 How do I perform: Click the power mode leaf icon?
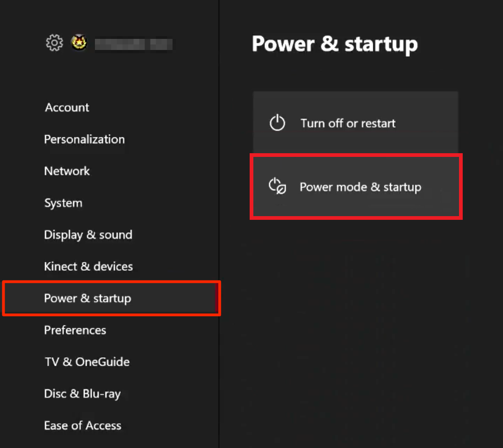(x=277, y=186)
